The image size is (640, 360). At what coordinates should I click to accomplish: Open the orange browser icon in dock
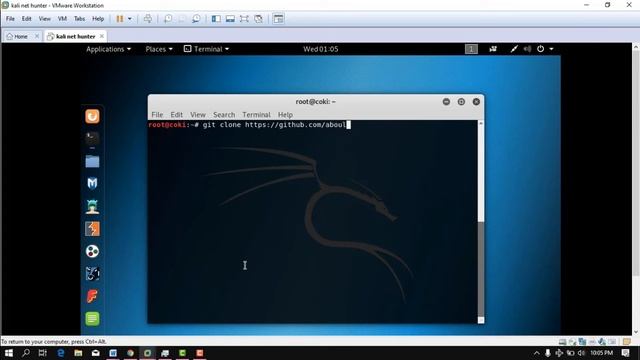pos(92,116)
